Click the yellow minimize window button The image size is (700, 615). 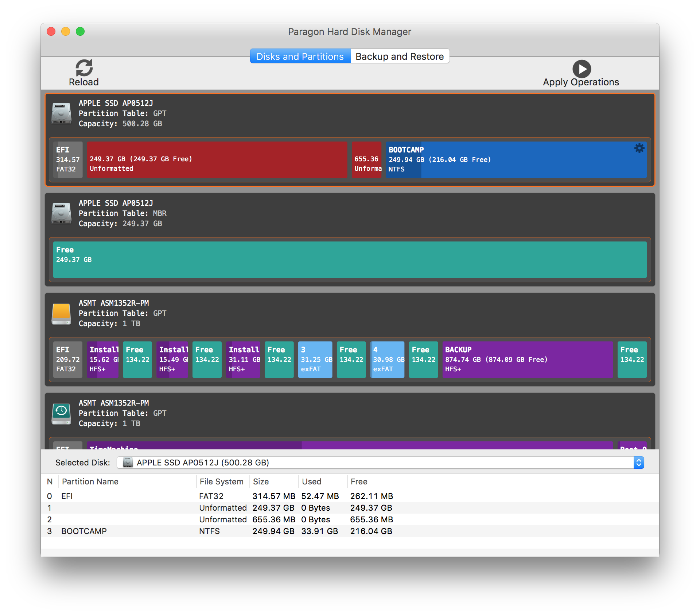click(66, 31)
